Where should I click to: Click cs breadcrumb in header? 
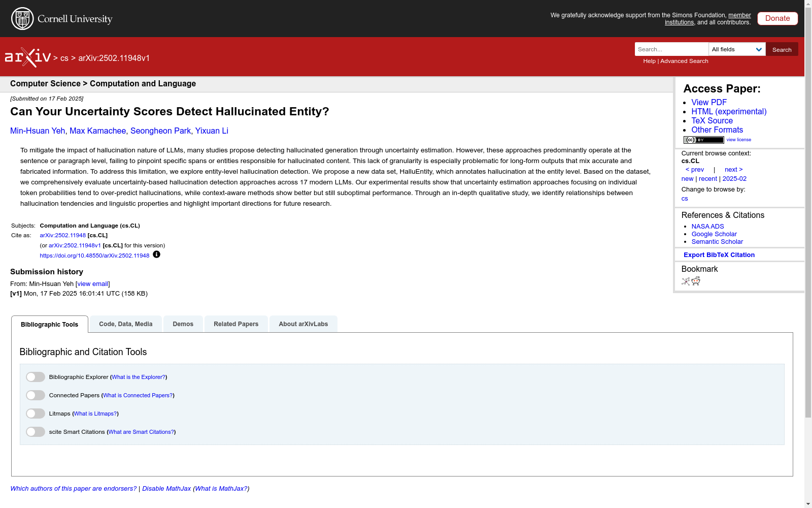click(x=64, y=58)
